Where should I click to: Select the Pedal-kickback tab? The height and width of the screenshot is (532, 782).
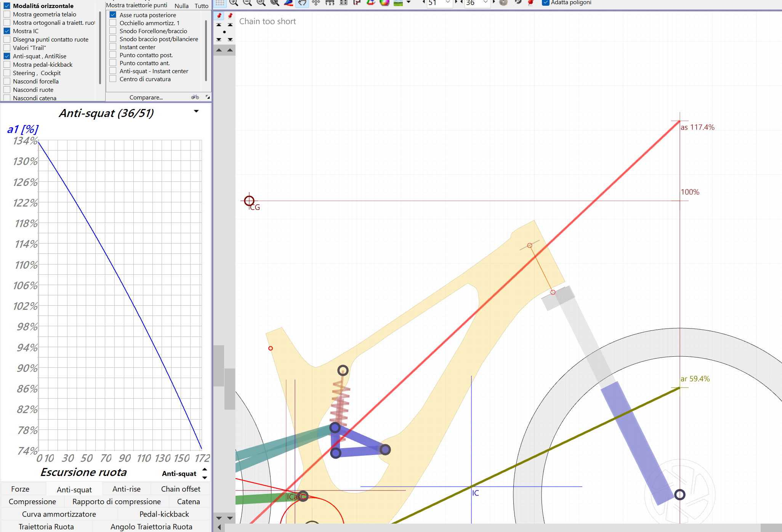point(164,514)
